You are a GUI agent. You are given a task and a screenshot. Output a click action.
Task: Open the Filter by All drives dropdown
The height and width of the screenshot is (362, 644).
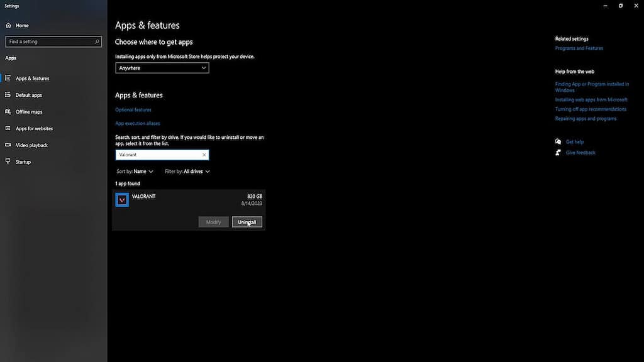[x=187, y=172]
